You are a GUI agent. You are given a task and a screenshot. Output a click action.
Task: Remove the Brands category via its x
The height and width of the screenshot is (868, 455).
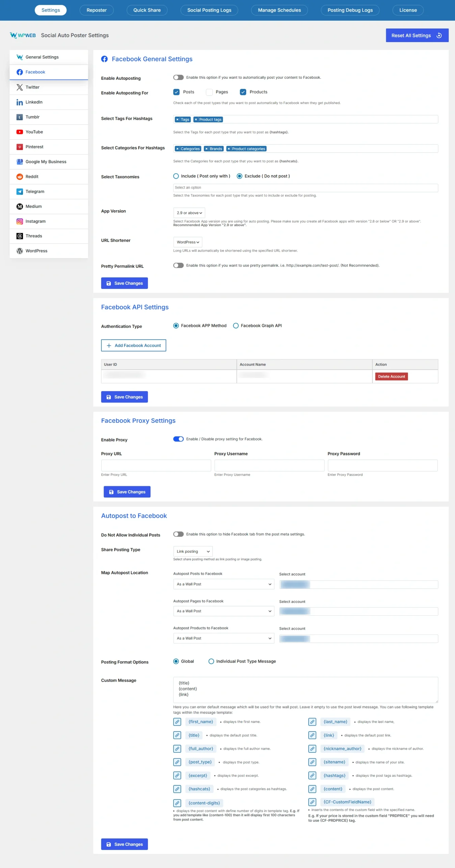tap(206, 149)
